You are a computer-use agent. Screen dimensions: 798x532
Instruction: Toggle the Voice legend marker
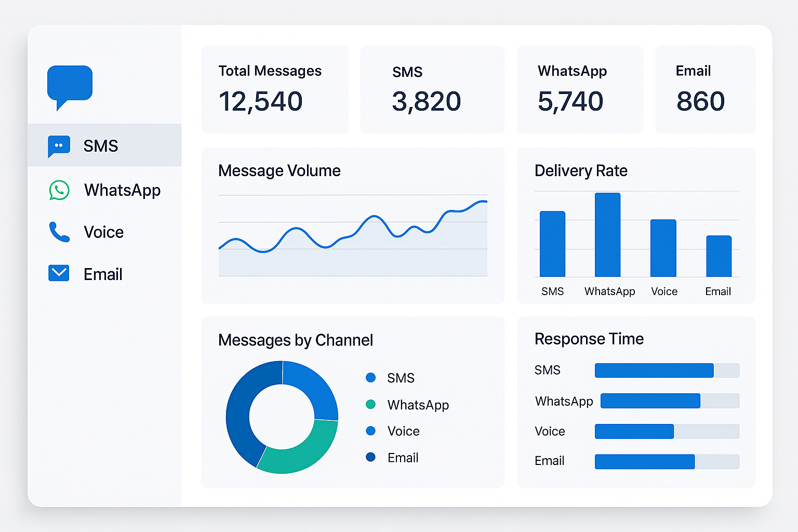371,431
